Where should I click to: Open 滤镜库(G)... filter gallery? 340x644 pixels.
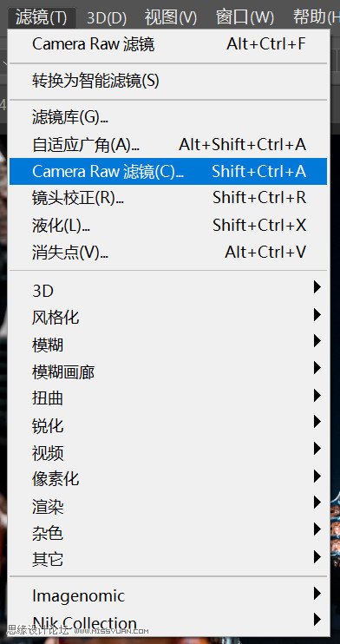[168, 118]
